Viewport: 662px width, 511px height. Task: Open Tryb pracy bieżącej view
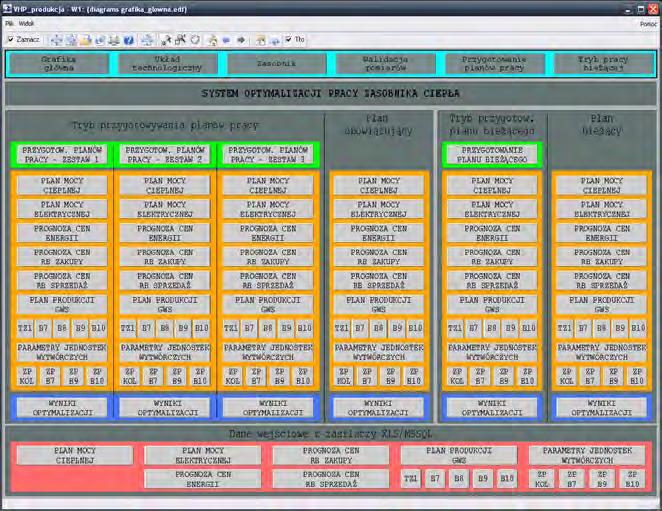coord(603,63)
